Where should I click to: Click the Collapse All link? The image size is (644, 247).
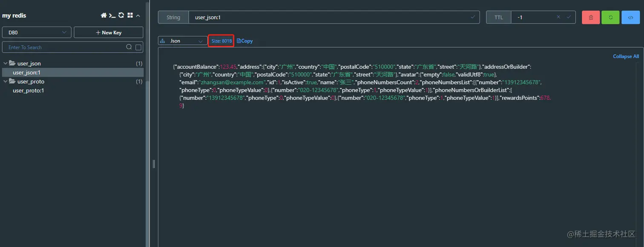[x=625, y=56]
